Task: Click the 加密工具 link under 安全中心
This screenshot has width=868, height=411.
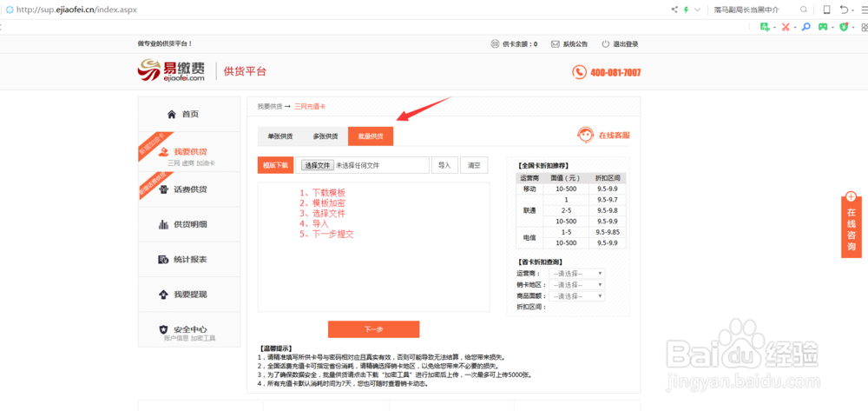Action: click(203, 338)
